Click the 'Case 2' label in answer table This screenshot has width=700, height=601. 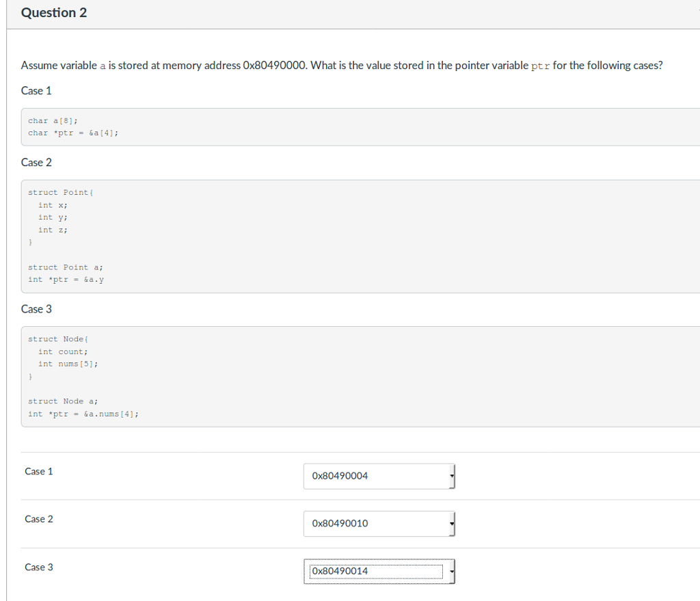[x=39, y=519]
